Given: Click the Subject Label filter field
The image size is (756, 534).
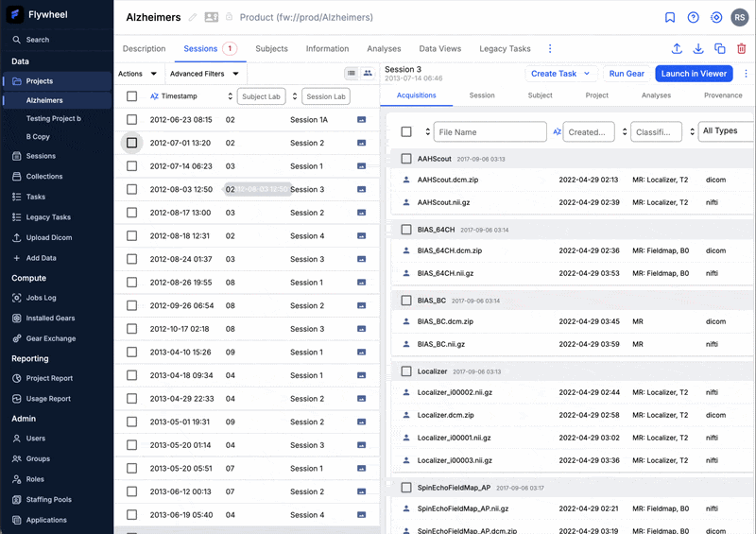Looking at the screenshot, I should [x=262, y=96].
